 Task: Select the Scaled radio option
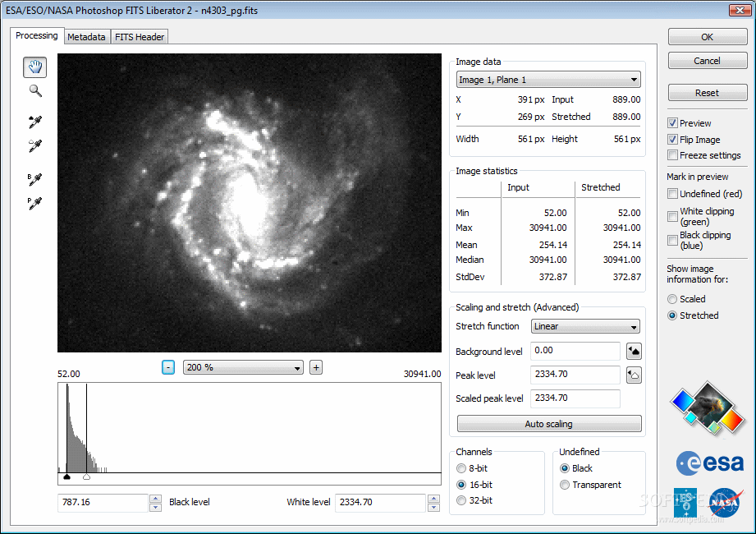(x=672, y=299)
